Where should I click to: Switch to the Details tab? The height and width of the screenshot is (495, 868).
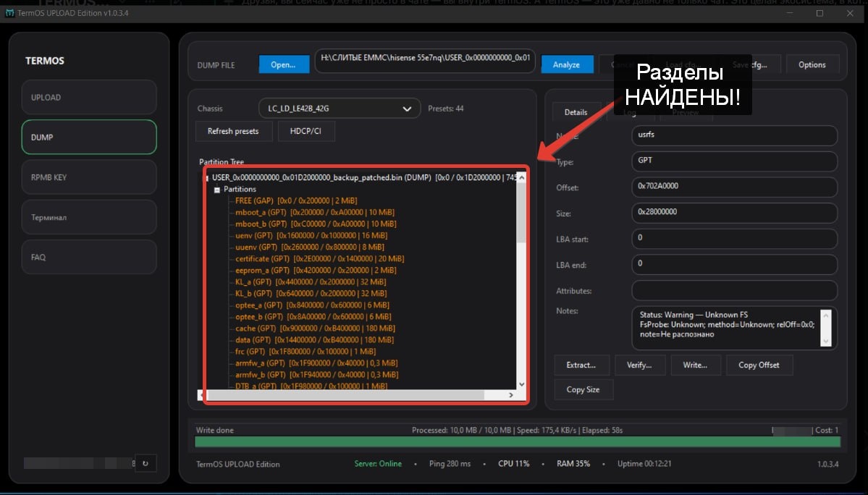pyautogui.click(x=576, y=112)
